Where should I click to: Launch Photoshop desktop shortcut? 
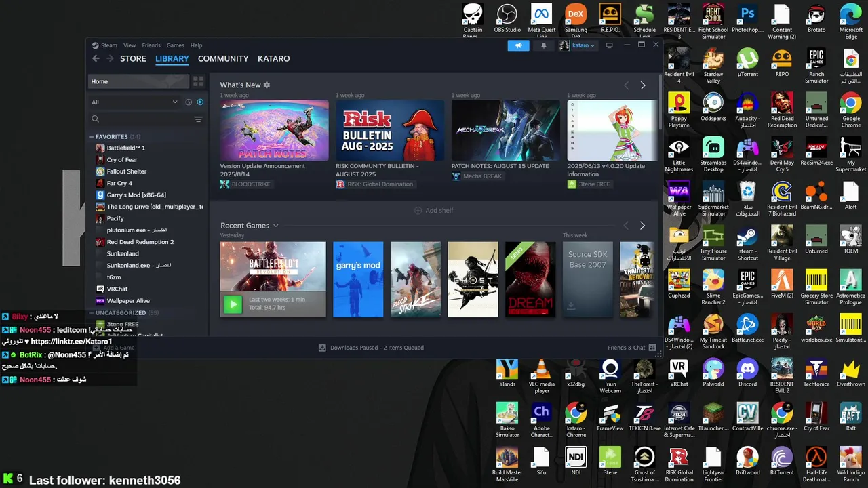pos(747,18)
